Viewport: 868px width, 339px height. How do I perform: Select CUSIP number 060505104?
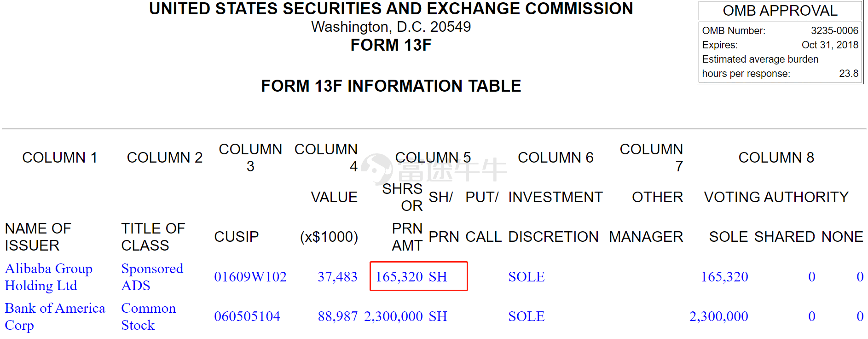tap(247, 316)
